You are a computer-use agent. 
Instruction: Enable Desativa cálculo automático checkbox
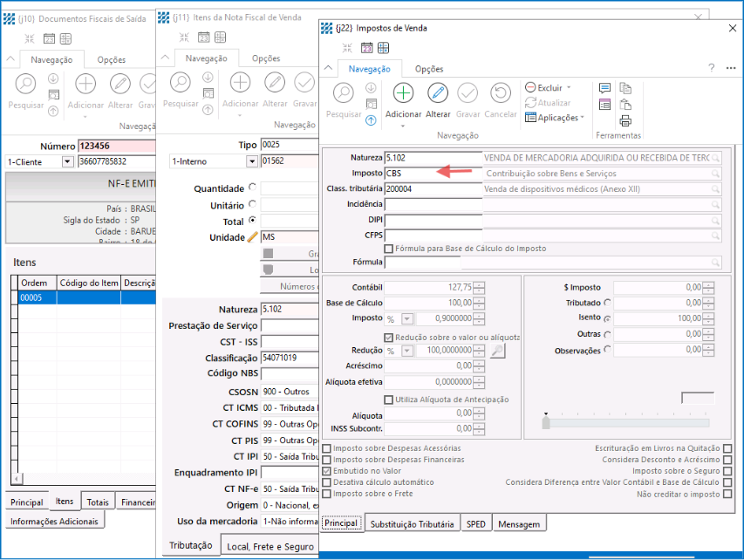tap(327, 482)
